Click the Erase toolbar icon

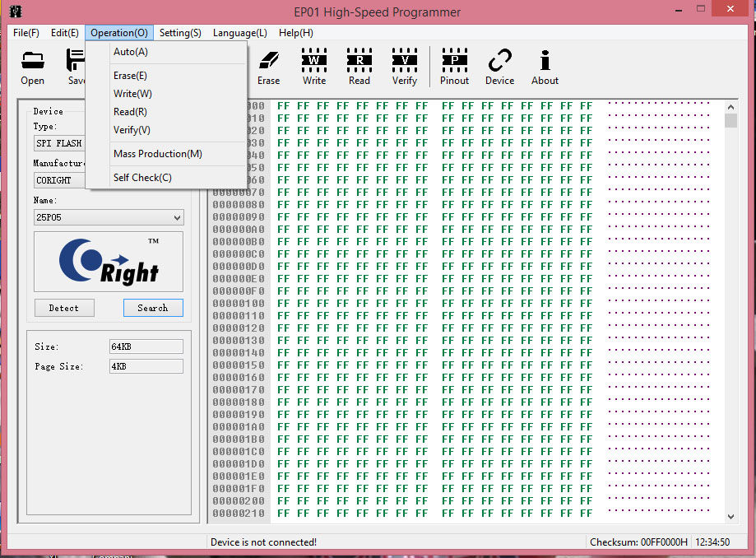click(268, 67)
